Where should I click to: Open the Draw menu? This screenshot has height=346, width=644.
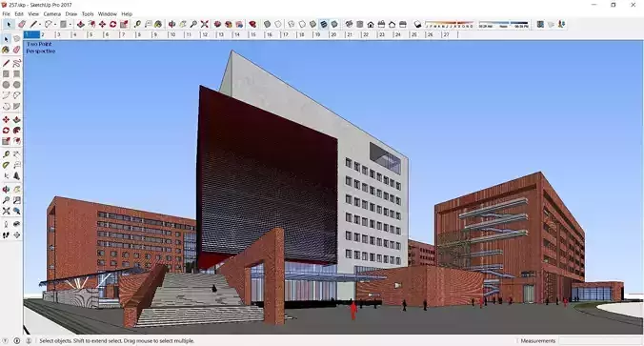coord(71,14)
